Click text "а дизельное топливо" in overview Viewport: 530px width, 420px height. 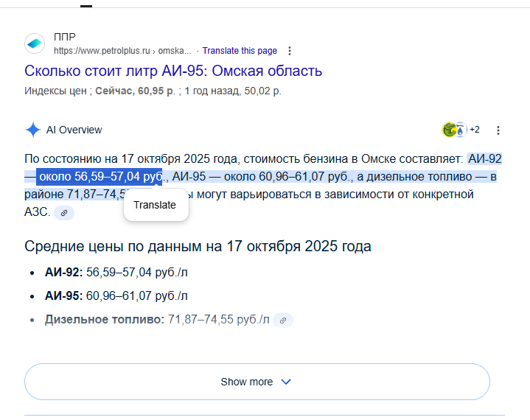click(414, 176)
